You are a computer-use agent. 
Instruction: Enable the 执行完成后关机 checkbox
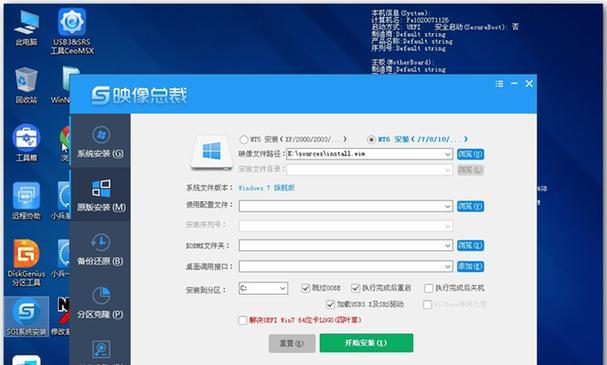click(x=428, y=288)
